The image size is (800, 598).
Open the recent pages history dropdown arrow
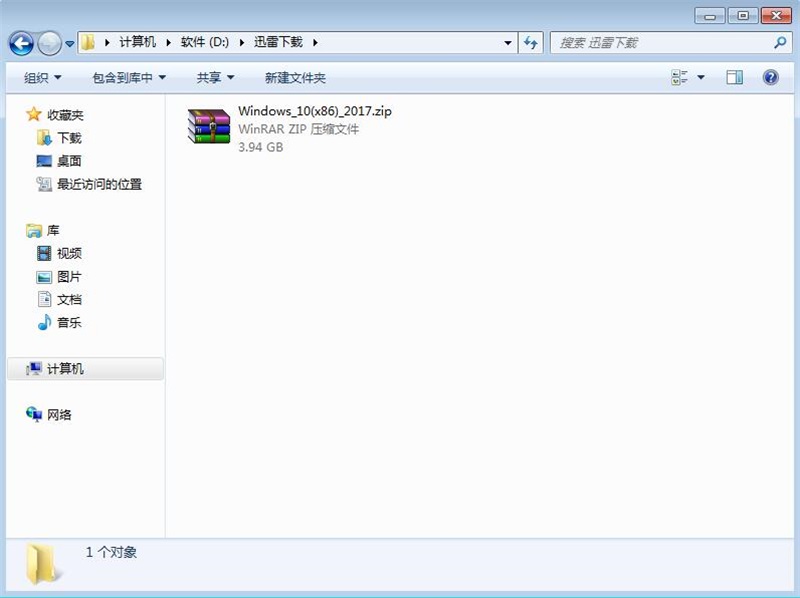(x=69, y=44)
